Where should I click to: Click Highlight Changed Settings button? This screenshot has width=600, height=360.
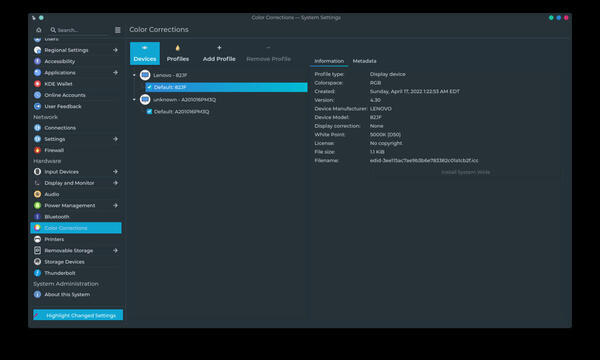point(78,315)
